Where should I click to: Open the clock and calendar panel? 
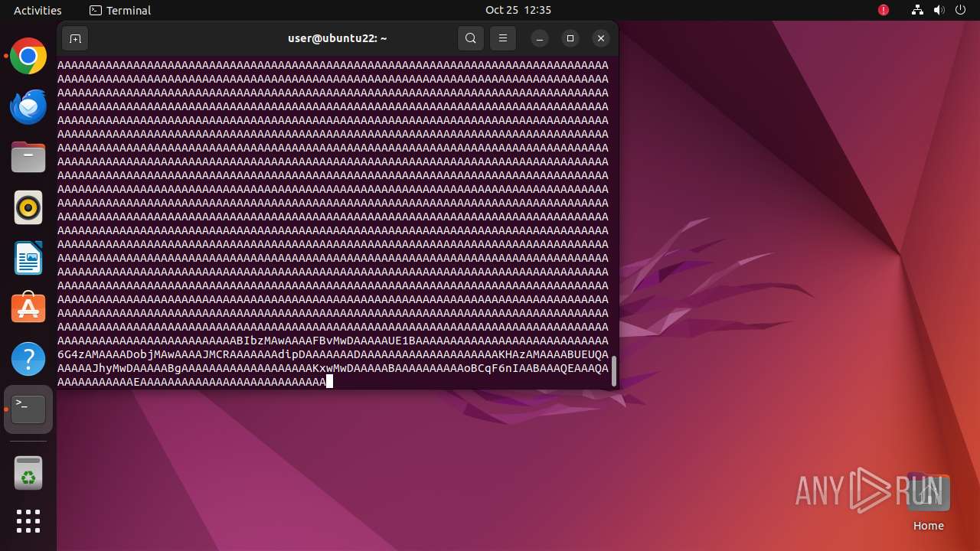[518, 10]
